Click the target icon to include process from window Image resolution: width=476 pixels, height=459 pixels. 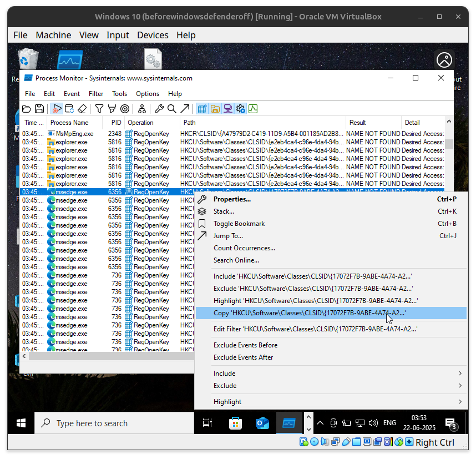pyautogui.click(x=125, y=109)
